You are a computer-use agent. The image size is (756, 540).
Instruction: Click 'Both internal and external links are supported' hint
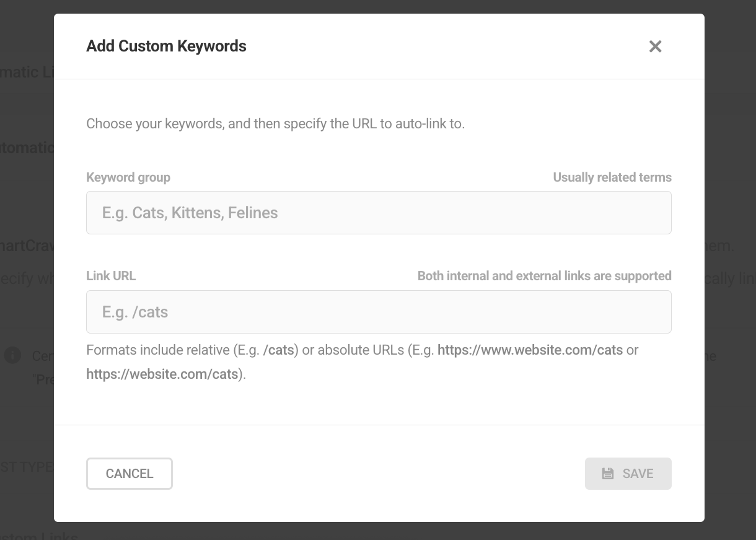click(545, 275)
